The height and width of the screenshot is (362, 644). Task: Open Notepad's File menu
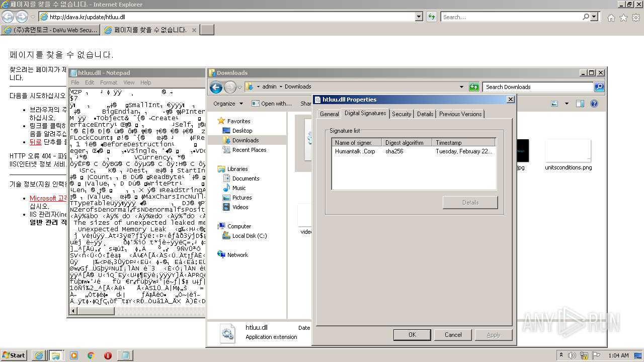[x=75, y=82]
